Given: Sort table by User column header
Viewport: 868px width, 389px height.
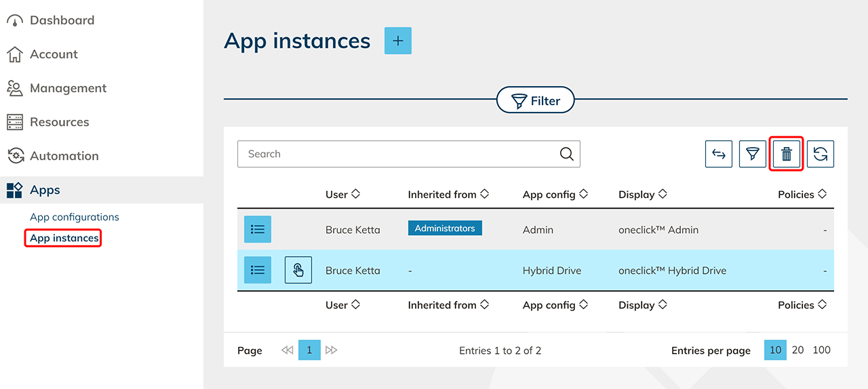Looking at the screenshot, I should 342,194.
